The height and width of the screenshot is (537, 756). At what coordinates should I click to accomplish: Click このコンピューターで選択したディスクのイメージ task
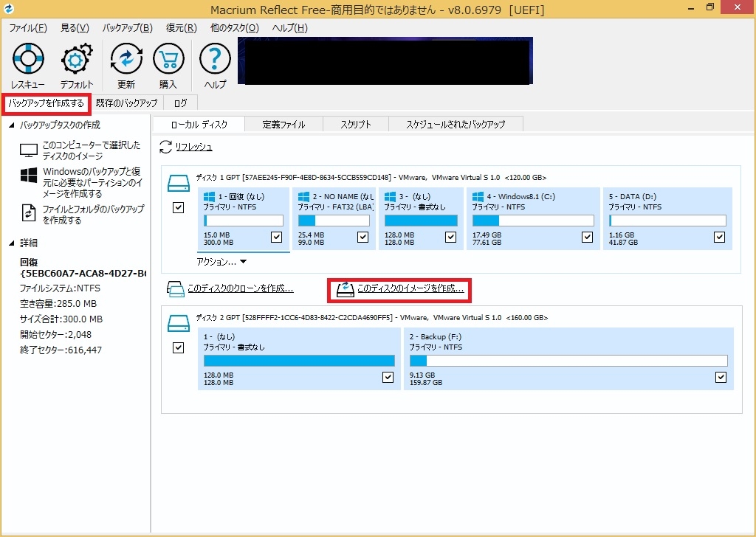click(91, 150)
